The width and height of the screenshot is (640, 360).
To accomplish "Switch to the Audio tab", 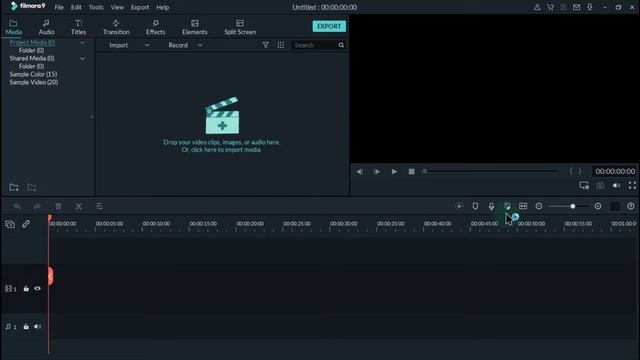I will [46, 27].
